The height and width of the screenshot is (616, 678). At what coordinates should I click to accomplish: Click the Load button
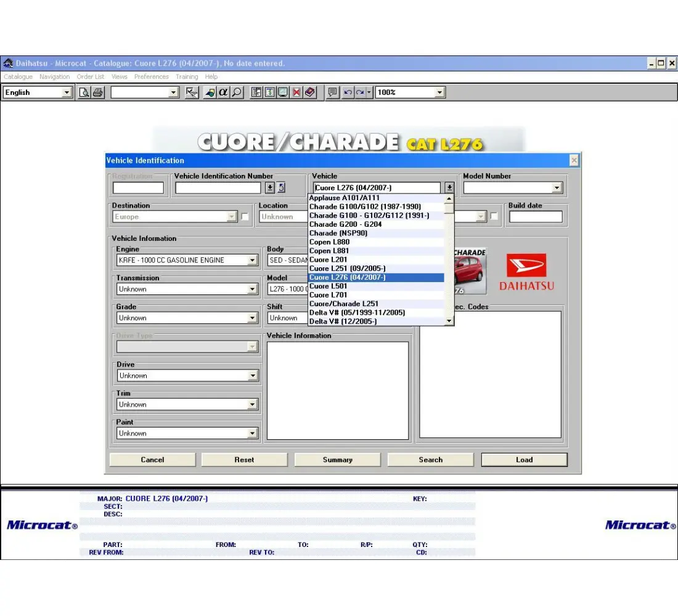(524, 460)
